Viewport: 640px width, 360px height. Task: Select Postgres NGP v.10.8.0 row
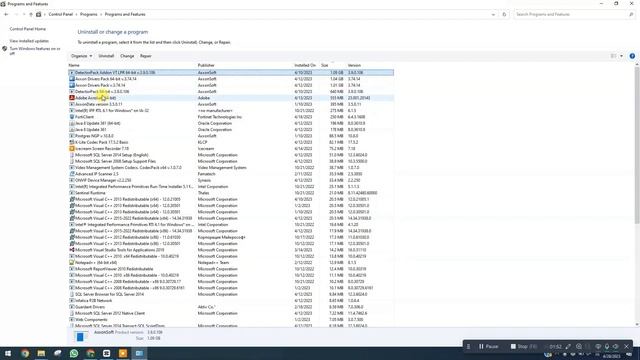(x=231, y=136)
